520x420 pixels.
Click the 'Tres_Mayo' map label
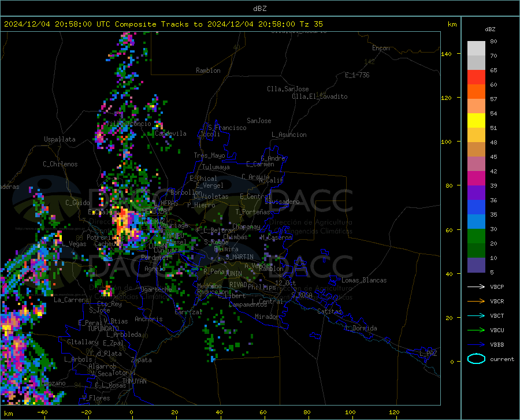pyautogui.click(x=210, y=155)
